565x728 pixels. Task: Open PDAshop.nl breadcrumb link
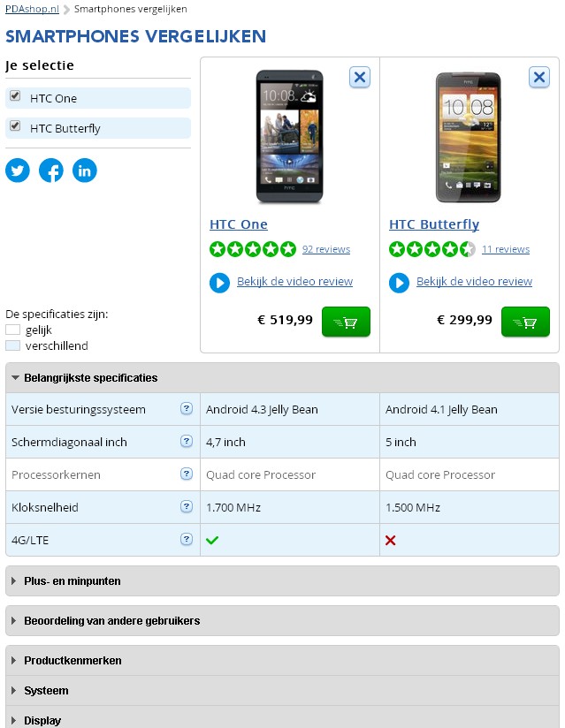pyautogui.click(x=32, y=9)
